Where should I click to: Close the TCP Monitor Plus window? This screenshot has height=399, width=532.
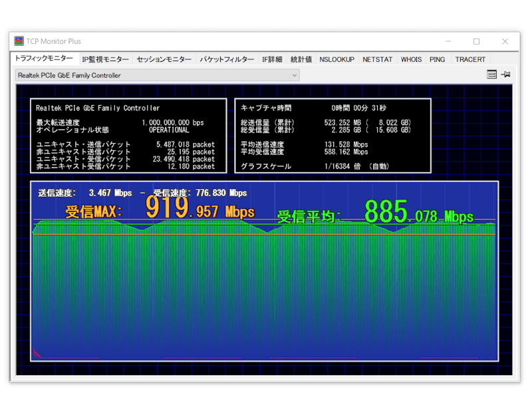click(505, 41)
